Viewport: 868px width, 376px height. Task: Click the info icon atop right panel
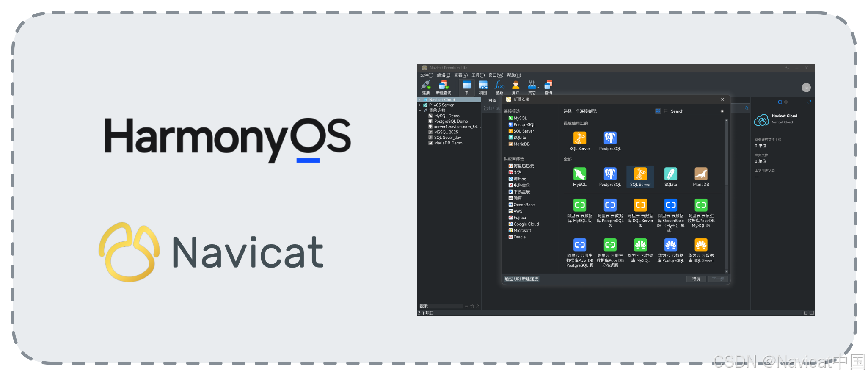point(780,102)
